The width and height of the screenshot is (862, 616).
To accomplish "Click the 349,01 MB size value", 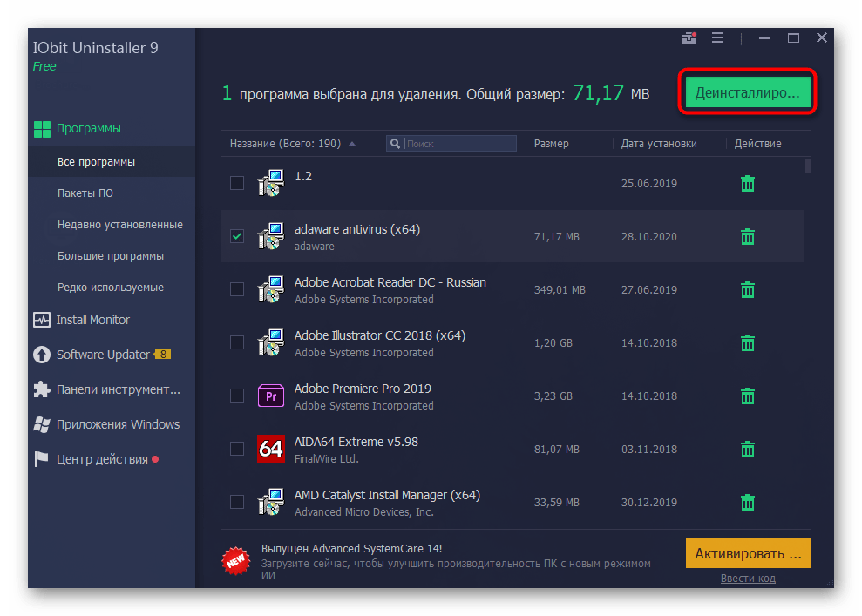I will pyautogui.click(x=560, y=289).
